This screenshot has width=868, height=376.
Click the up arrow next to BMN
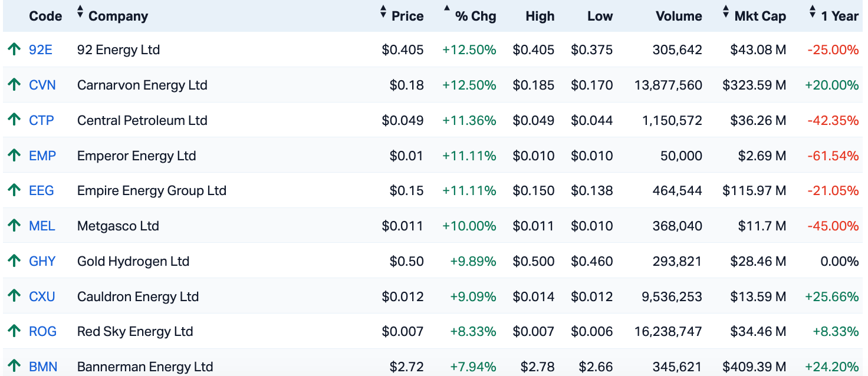click(x=14, y=367)
